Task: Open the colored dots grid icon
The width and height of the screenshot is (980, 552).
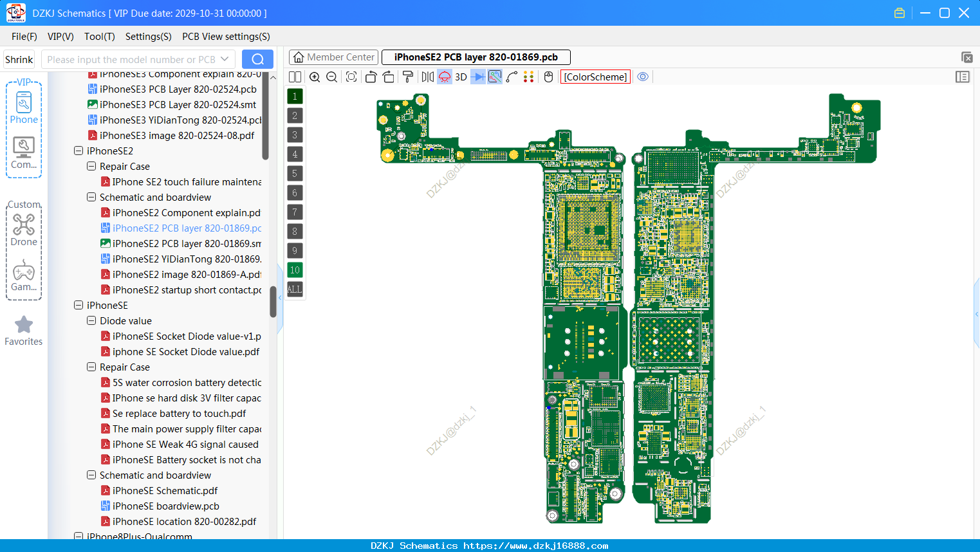Action: [529, 77]
